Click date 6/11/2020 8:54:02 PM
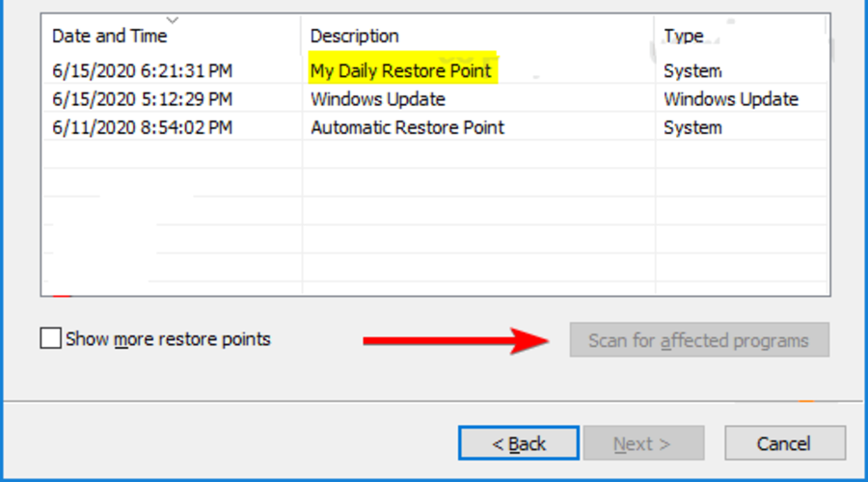The height and width of the screenshot is (482, 868). pyautogui.click(x=143, y=127)
